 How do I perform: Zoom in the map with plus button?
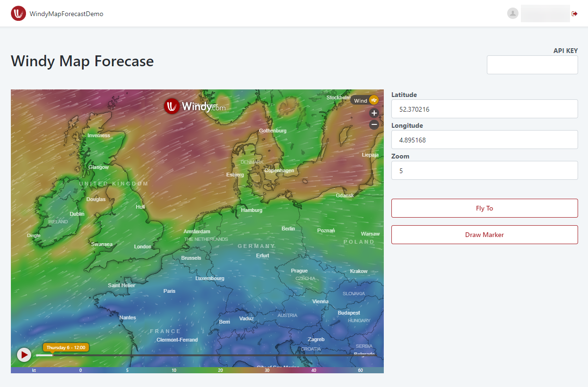(x=374, y=113)
